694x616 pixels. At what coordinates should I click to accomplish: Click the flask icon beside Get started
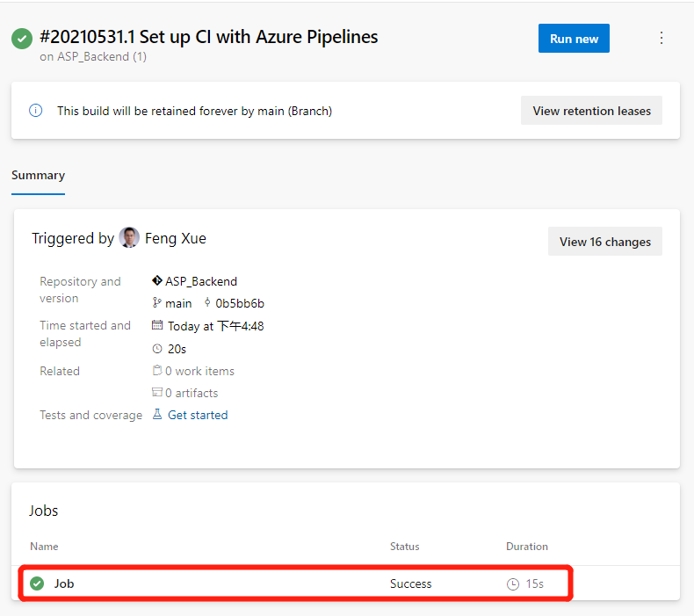point(157,415)
